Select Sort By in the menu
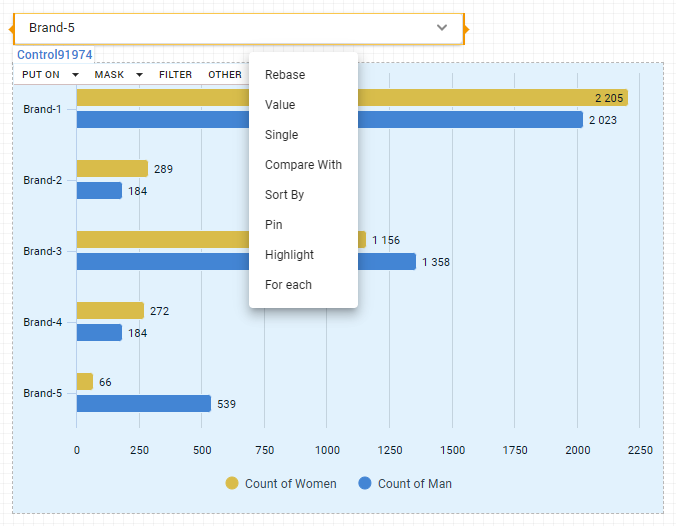This screenshot has width=676, height=526. [284, 195]
